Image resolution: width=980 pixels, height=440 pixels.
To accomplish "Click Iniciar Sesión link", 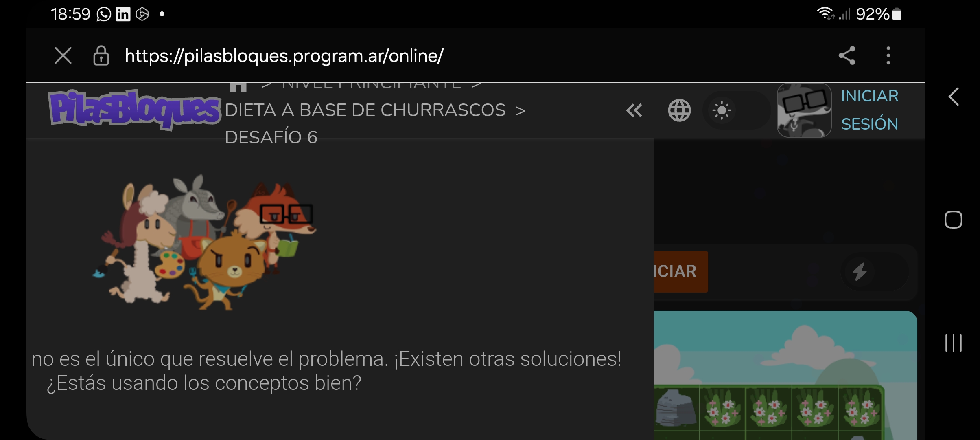I will [x=870, y=110].
